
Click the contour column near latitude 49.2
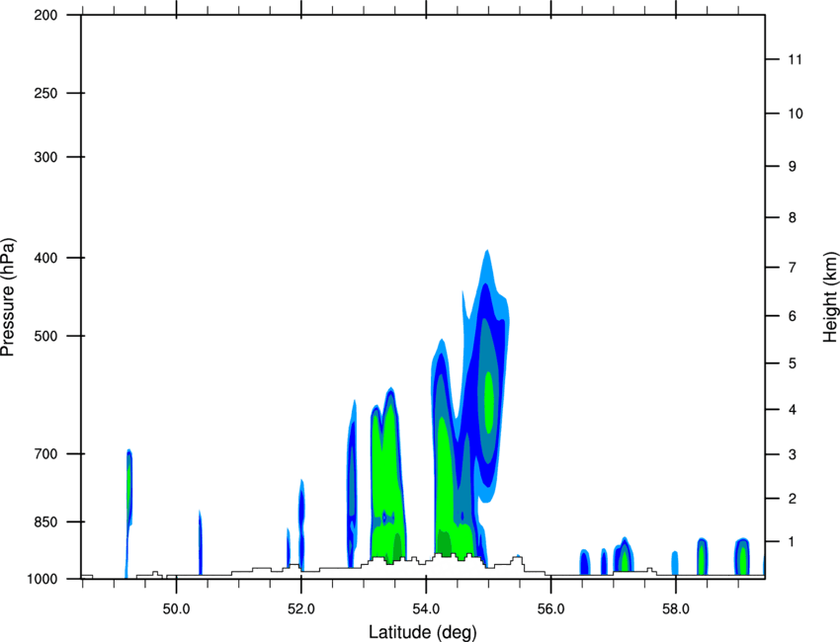(x=128, y=514)
